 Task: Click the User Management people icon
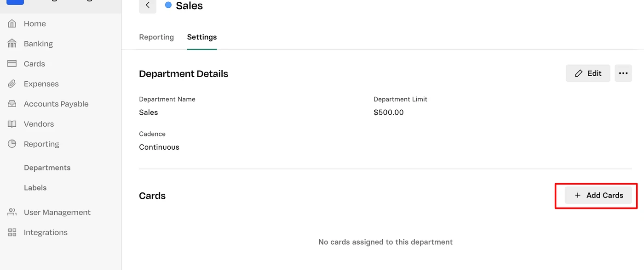(x=12, y=212)
